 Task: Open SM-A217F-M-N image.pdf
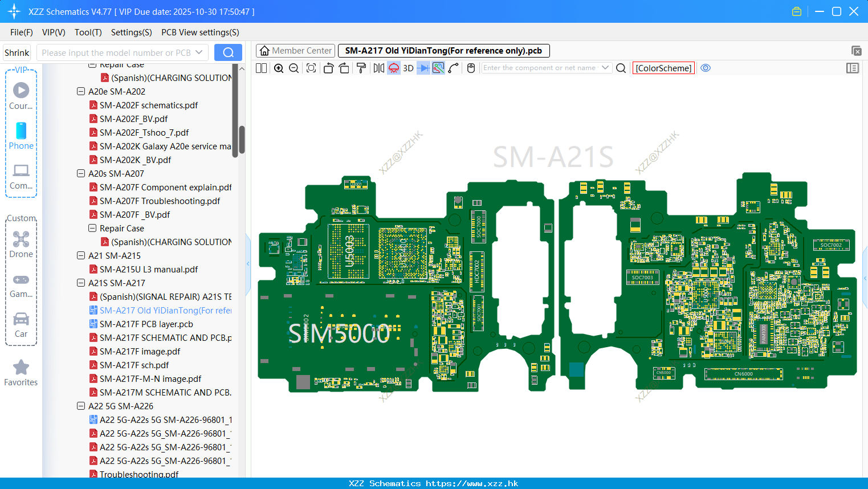[x=150, y=378]
